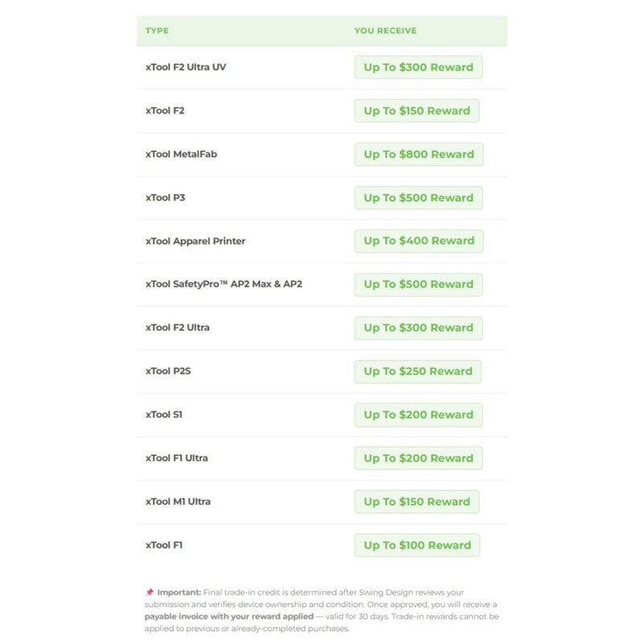
Task: Click the TYPE column header
Action: (157, 31)
